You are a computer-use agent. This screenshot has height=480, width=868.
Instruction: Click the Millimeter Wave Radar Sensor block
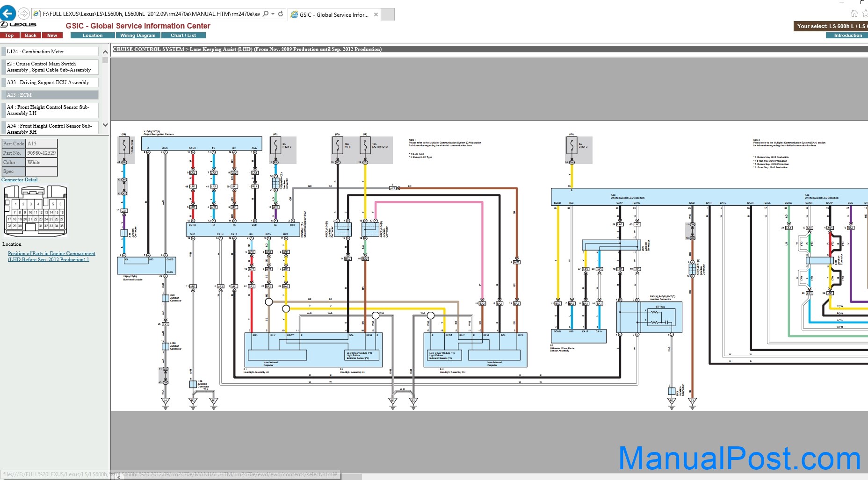pos(579,336)
